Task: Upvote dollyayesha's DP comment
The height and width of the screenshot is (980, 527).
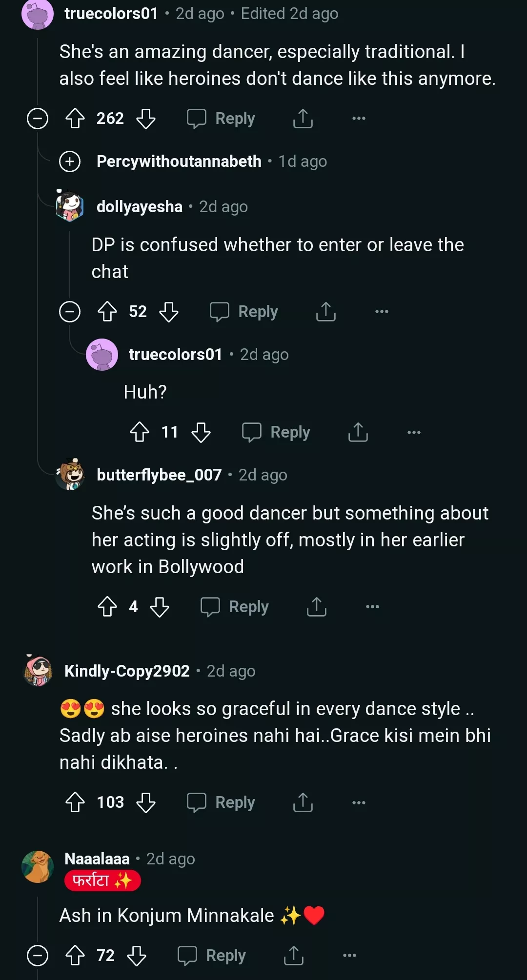Action: pyautogui.click(x=107, y=312)
